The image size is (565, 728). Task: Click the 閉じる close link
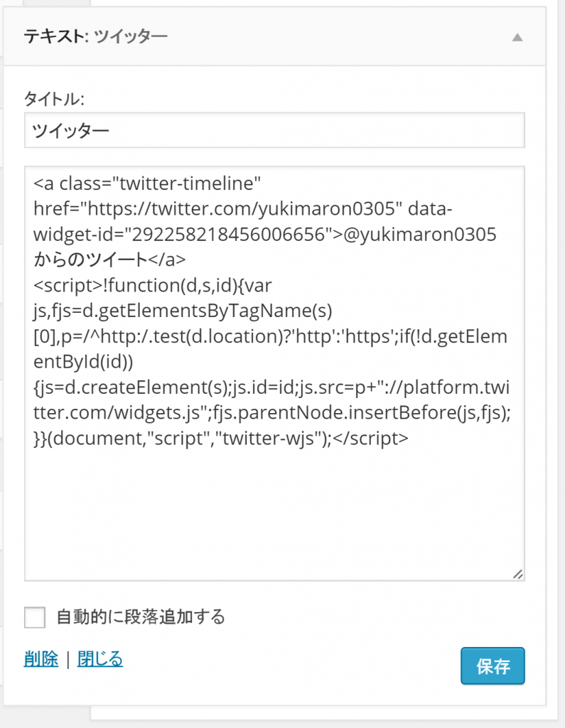coord(99,659)
